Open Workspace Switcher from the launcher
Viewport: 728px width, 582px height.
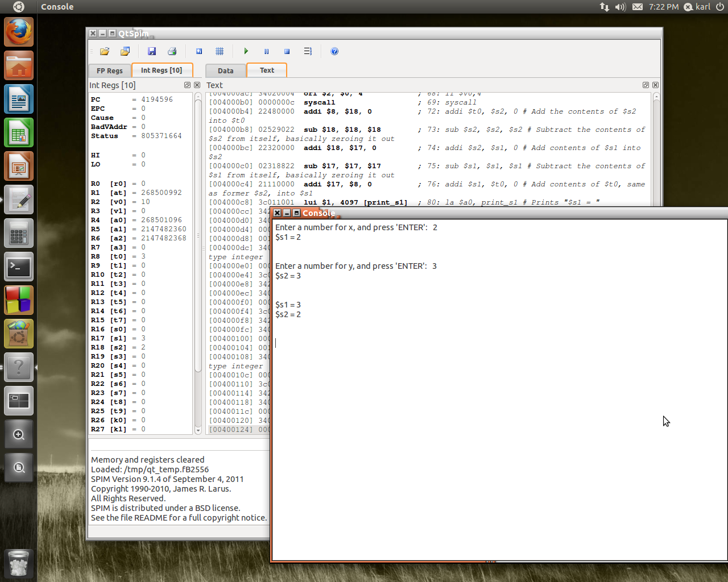click(19, 401)
